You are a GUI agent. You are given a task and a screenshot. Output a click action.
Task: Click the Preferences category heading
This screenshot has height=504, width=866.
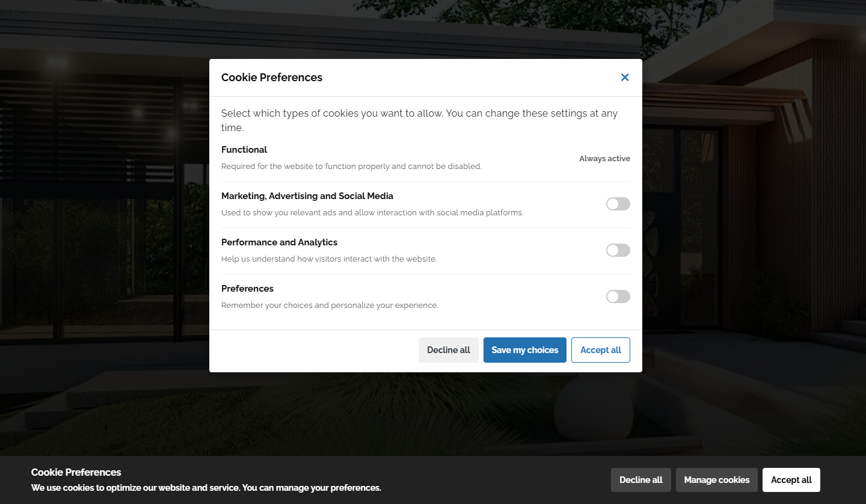point(247,289)
